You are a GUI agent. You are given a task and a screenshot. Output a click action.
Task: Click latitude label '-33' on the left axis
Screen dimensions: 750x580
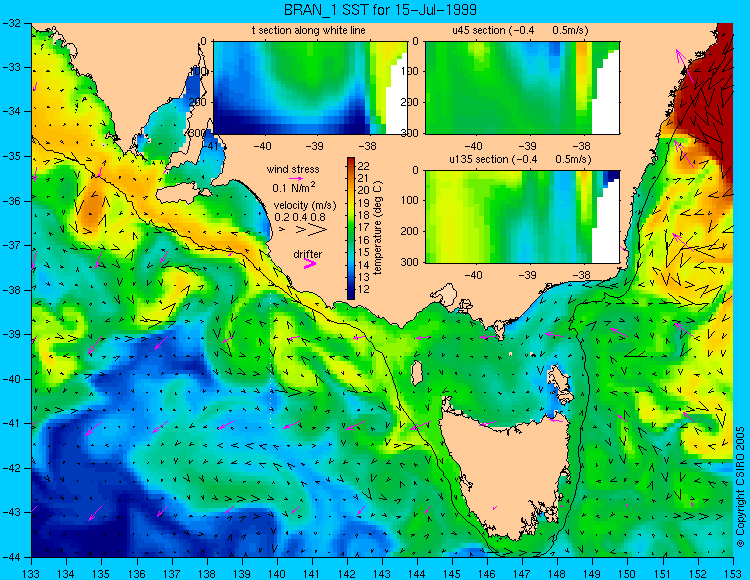(11, 67)
